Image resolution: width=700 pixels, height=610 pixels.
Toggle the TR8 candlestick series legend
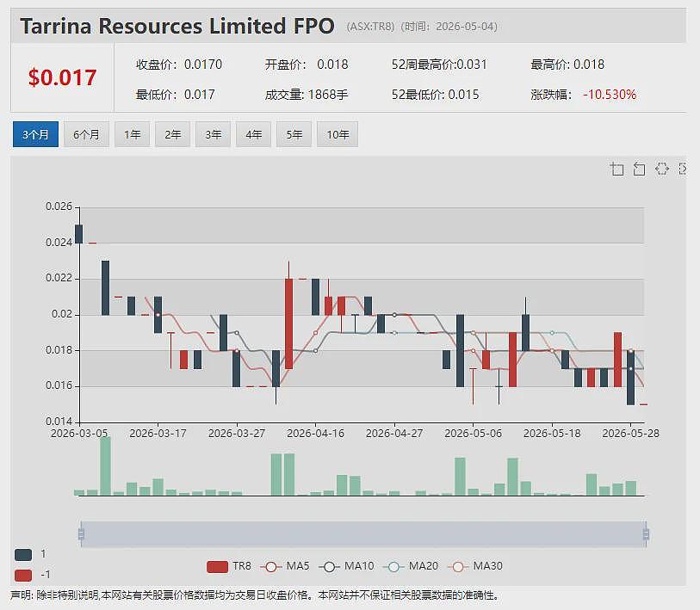[228, 566]
